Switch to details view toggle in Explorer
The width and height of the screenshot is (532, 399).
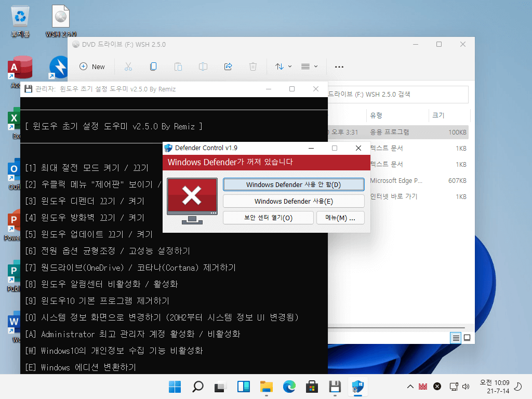click(x=456, y=338)
